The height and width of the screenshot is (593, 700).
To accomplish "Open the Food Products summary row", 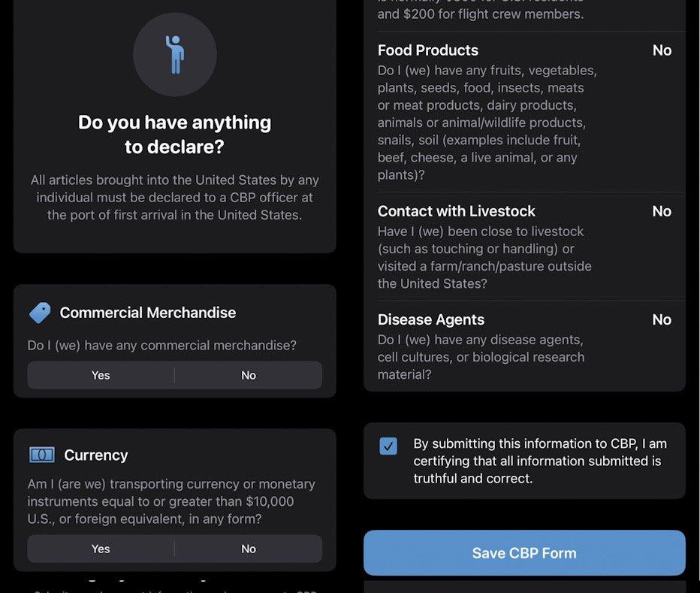I will click(x=488, y=113).
